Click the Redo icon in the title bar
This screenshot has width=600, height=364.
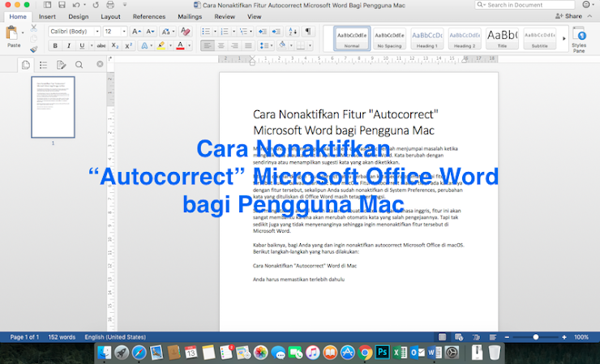[96, 5]
